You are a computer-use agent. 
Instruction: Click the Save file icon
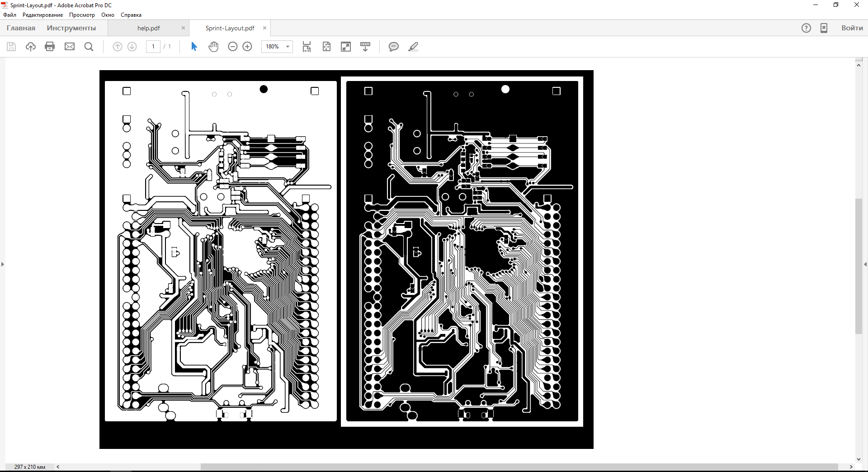(x=11, y=47)
